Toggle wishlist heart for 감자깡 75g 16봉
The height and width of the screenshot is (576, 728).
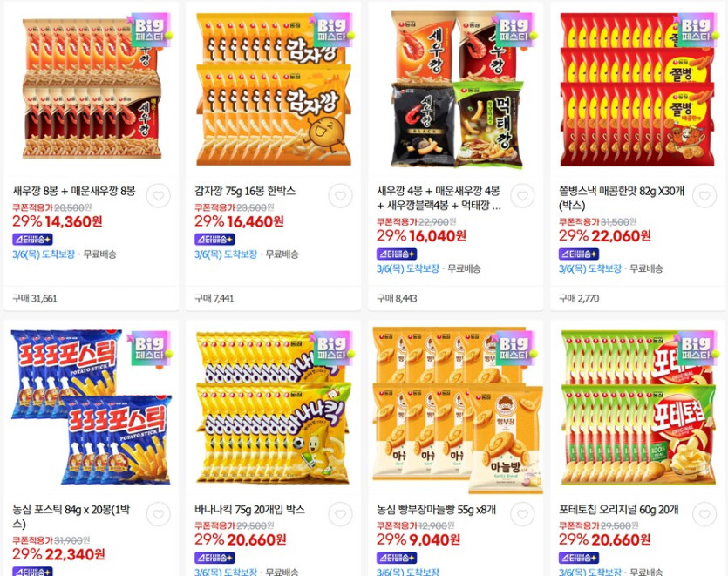coord(340,196)
